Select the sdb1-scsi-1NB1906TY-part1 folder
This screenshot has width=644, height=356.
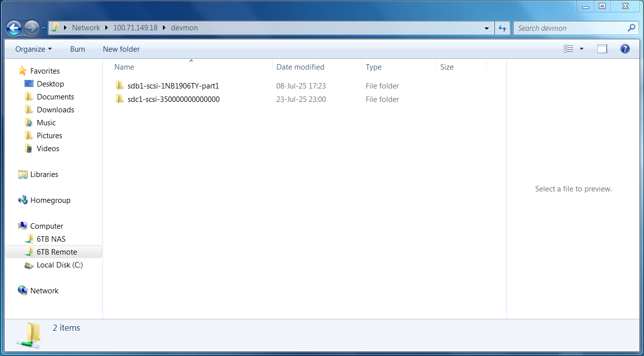click(173, 86)
